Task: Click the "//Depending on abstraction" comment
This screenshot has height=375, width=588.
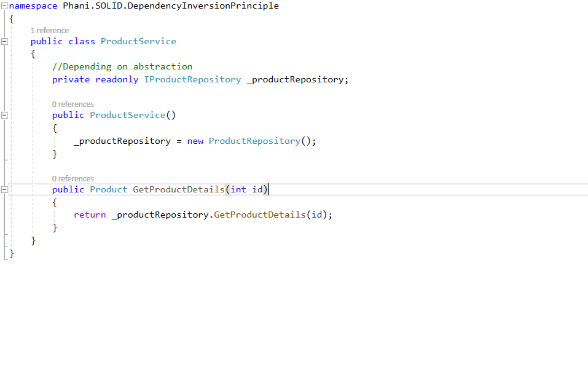Action: point(122,66)
